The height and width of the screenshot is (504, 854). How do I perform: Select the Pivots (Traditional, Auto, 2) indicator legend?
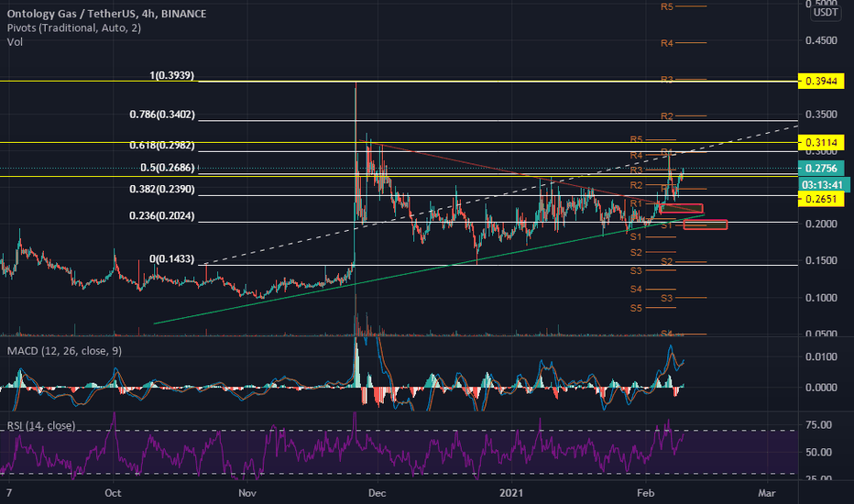click(x=74, y=27)
